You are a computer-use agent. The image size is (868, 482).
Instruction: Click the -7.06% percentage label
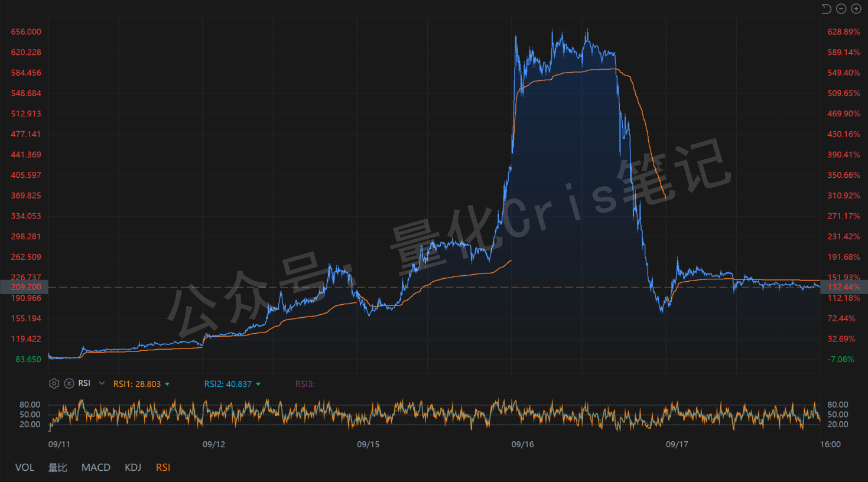841,359
